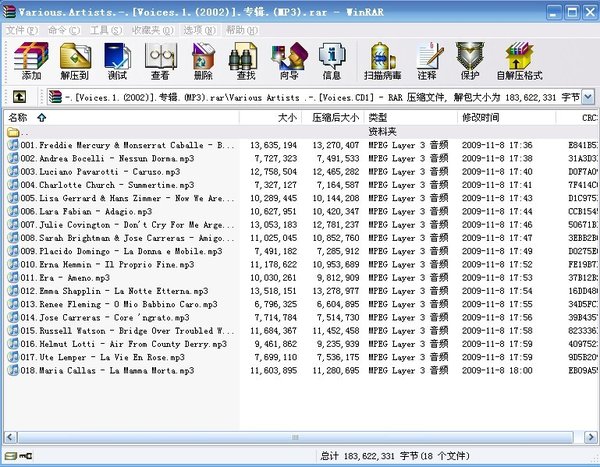Click the 查看 (View) toolbar icon
Image resolution: width=600 pixels, height=467 pixels.
[160, 61]
